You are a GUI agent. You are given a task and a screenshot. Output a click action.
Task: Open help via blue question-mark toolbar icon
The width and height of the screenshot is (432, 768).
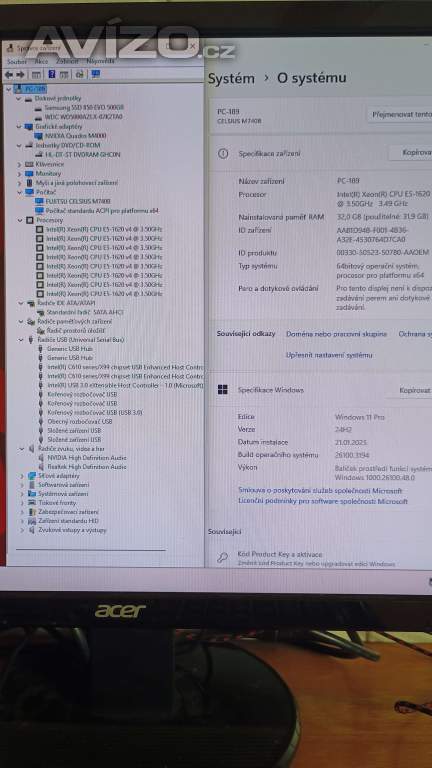click(51, 74)
